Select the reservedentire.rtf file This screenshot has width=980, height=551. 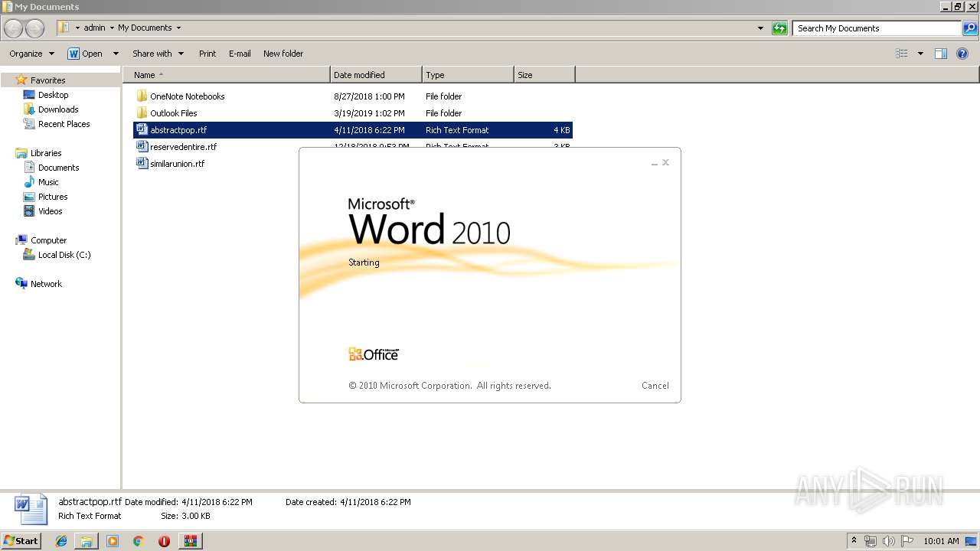pyautogui.click(x=183, y=147)
